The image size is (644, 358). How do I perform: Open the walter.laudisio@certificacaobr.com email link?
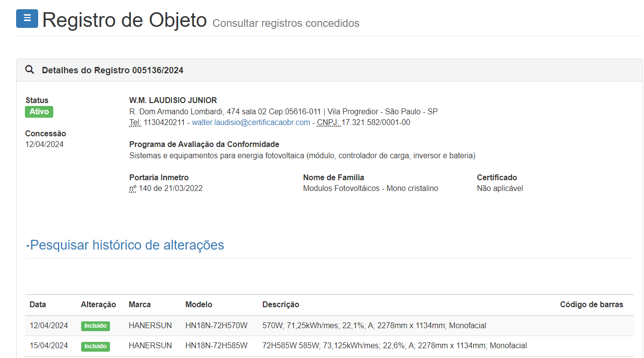[x=251, y=123]
